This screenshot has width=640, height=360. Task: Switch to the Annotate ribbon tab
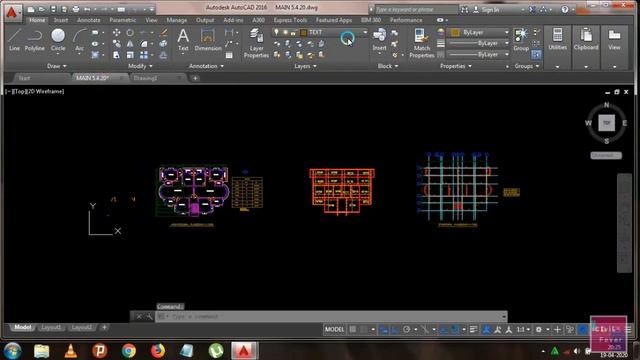tap(89, 20)
